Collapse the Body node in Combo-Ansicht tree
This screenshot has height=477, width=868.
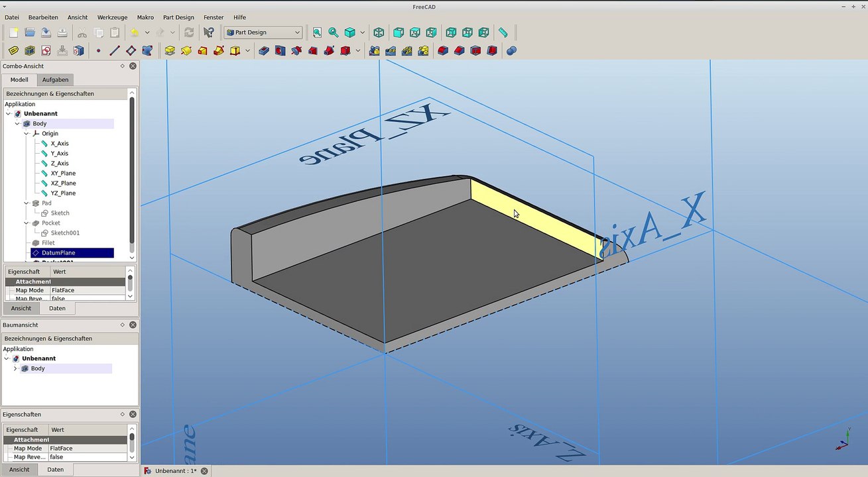click(18, 124)
